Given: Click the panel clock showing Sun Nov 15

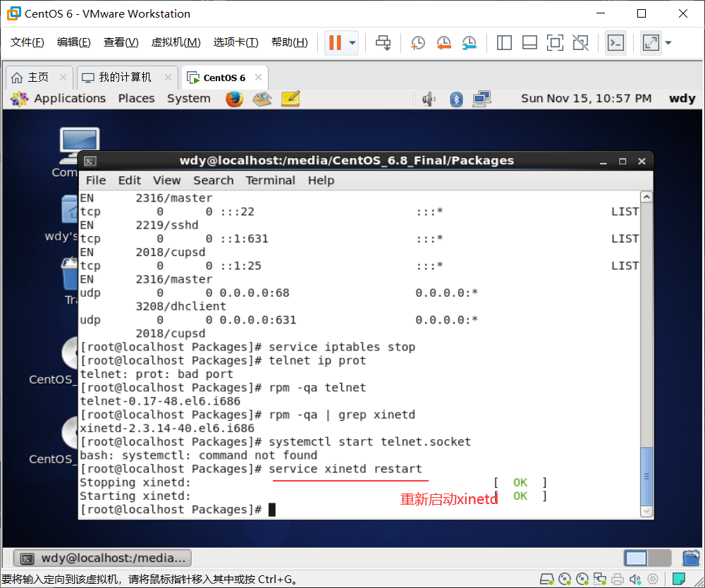Looking at the screenshot, I should point(586,99).
